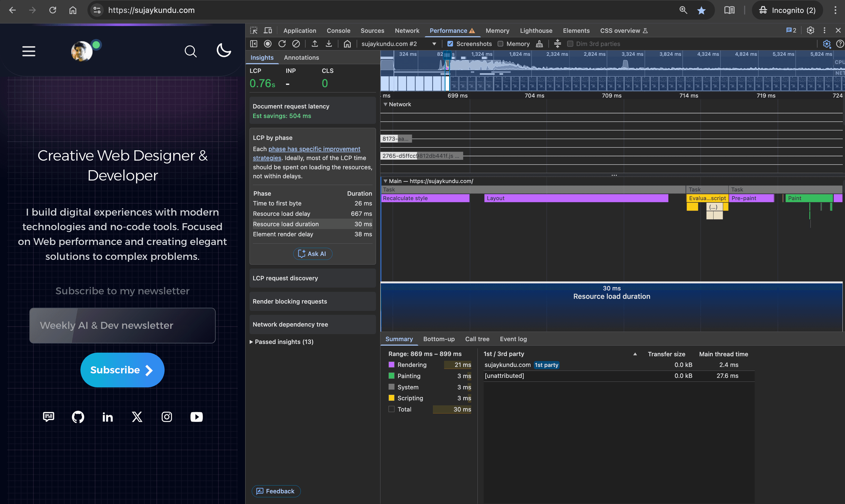This screenshot has width=845, height=504.
Task: Click the Ask AI button
Action: [313, 254]
